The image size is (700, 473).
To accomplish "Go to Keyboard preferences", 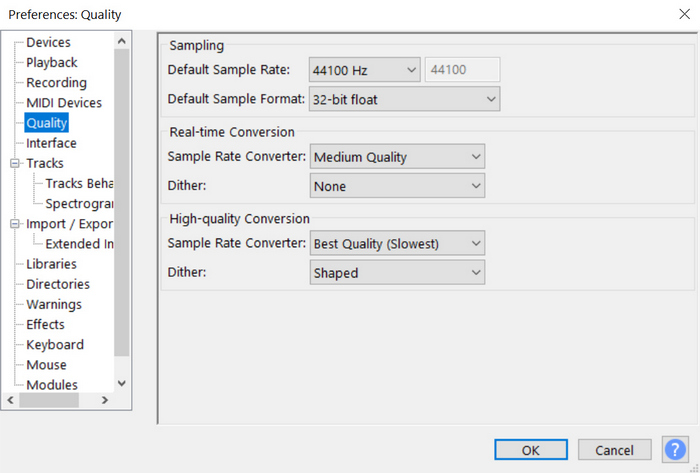I will [x=55, y=344].
